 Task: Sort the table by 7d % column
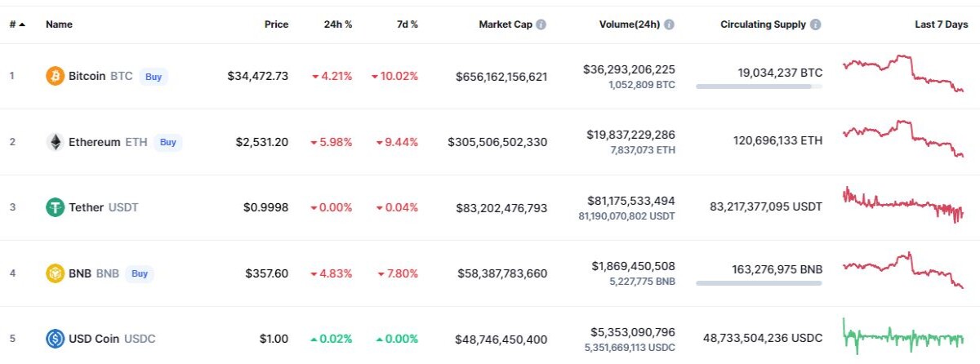(x=406, y=24)
